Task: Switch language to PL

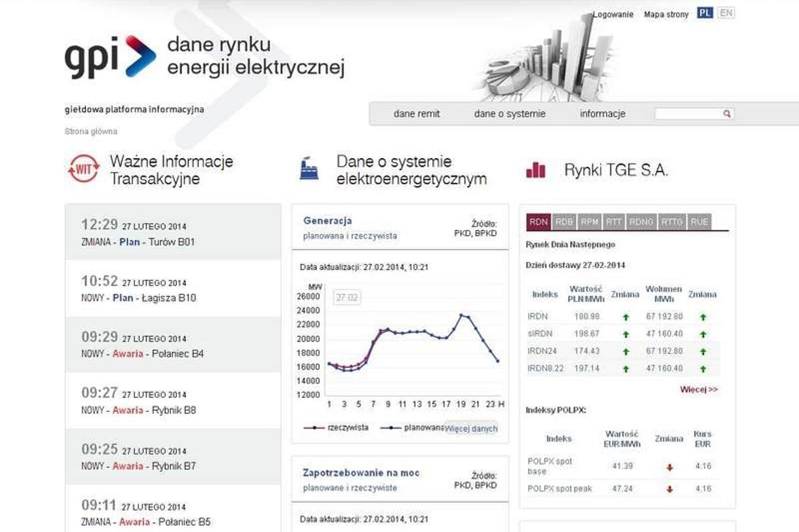Action: coord(705,13)
